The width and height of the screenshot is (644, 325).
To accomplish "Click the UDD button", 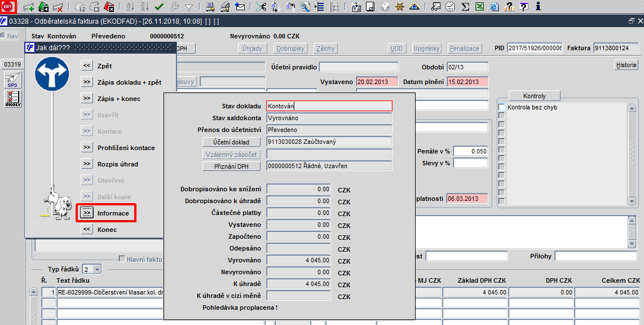I will pos(397,49).
